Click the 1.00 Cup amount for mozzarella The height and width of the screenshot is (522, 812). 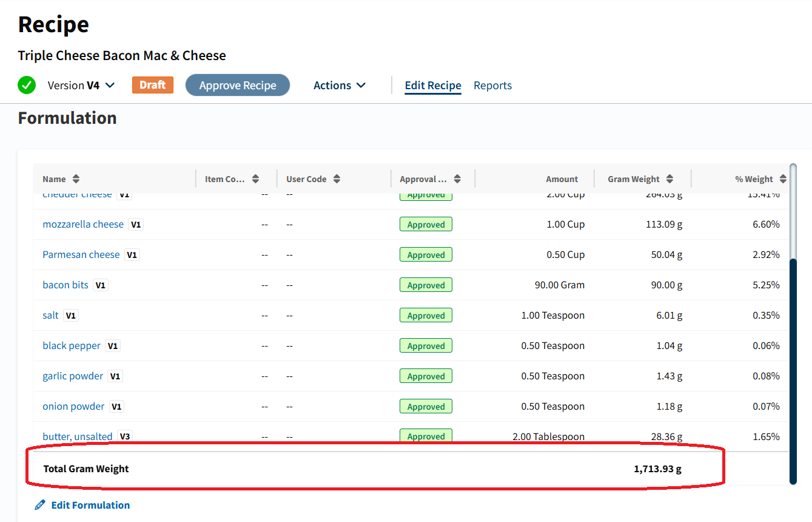566,224
